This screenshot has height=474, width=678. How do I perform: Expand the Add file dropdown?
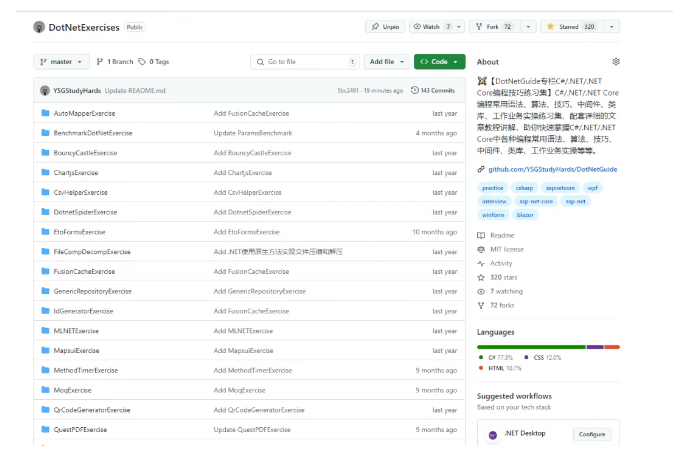[x=387, y=62]
